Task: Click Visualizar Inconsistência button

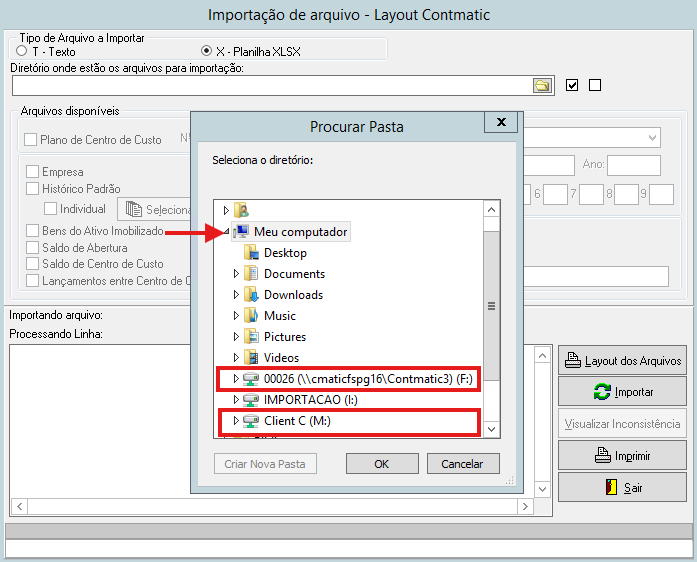Action: (622, 424)
